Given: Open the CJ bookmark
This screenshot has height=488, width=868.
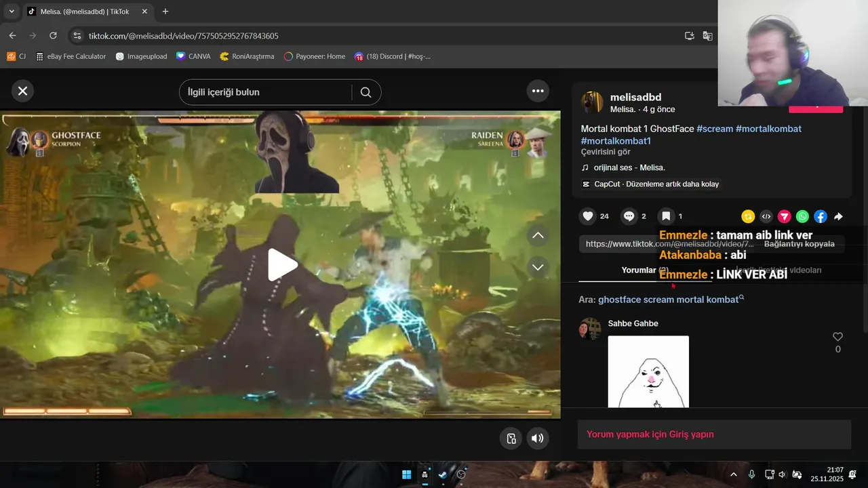Looking at the screenshot, I should point(16,56).
